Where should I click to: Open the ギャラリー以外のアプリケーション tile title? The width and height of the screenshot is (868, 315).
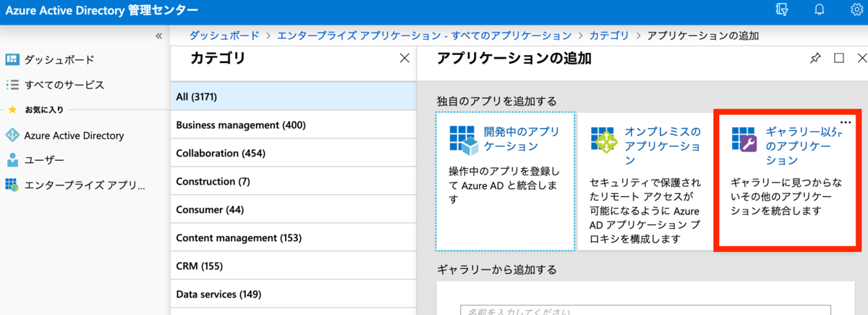tap(804, 146)
